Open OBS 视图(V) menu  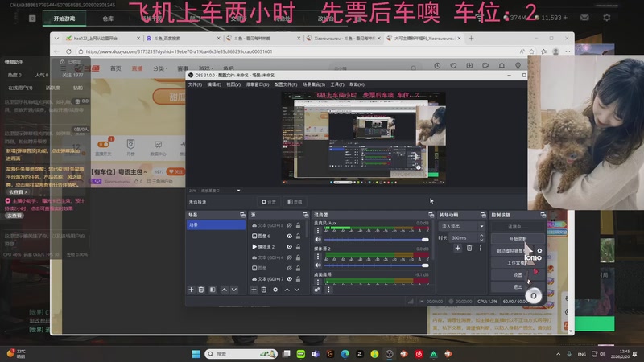(233, 84)
